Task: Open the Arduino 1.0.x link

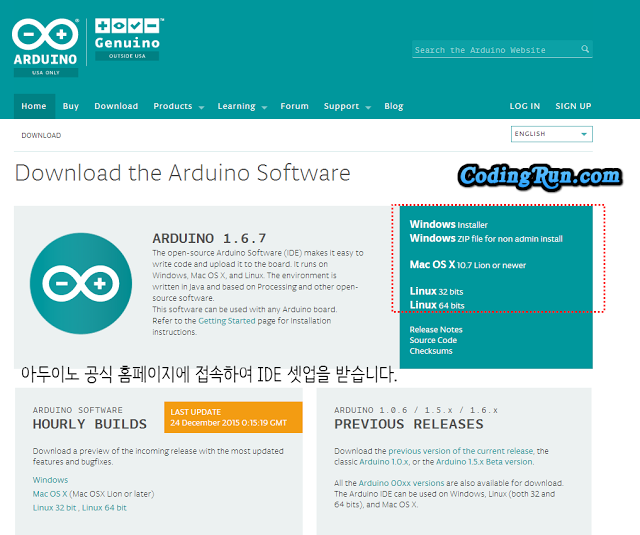Action: tap(384, 462)
